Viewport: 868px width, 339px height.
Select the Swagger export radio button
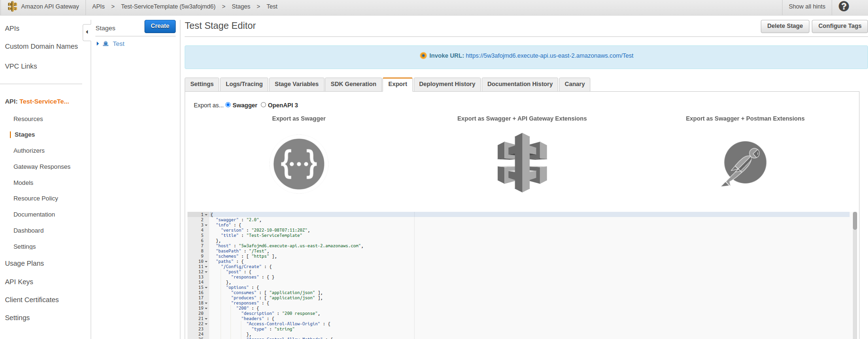tap(228, 105)
